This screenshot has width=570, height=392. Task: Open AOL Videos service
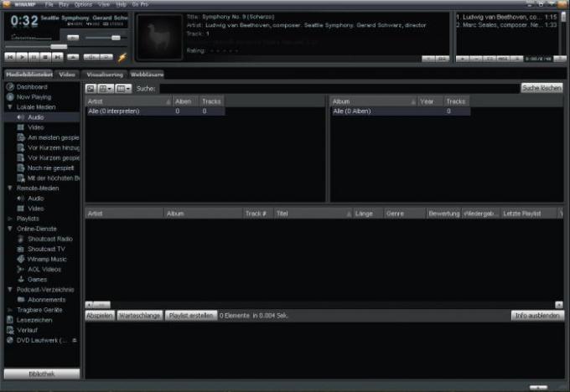click(44, 269)
